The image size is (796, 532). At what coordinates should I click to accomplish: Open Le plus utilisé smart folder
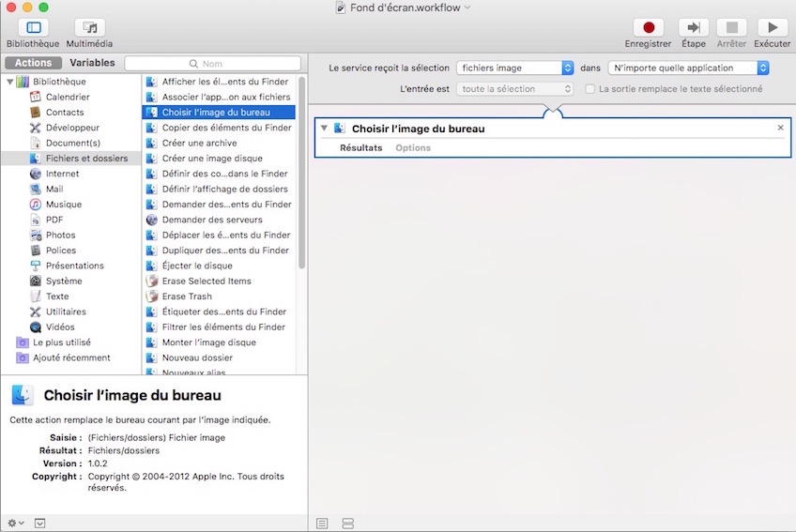tap(61, 342)
